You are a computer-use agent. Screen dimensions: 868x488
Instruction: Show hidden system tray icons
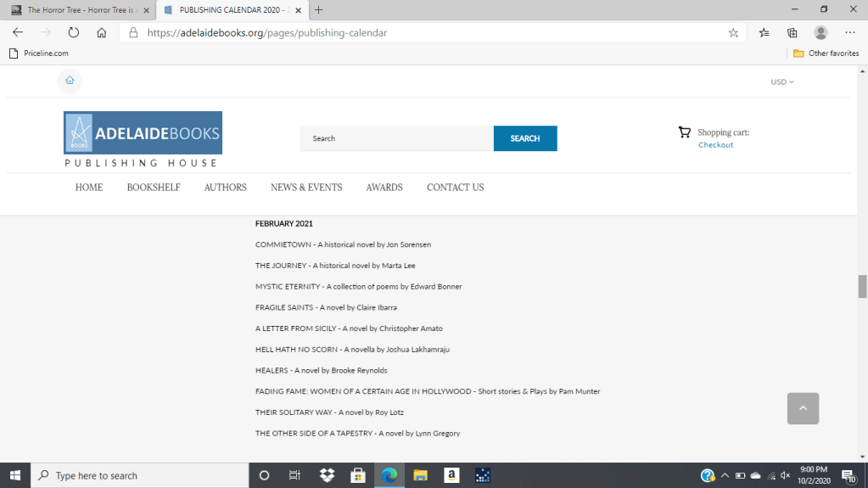pyautogui.click(x=725, y=475)
